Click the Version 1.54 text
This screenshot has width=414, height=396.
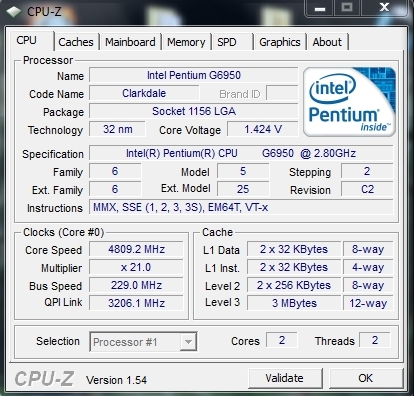click(116, 380)
